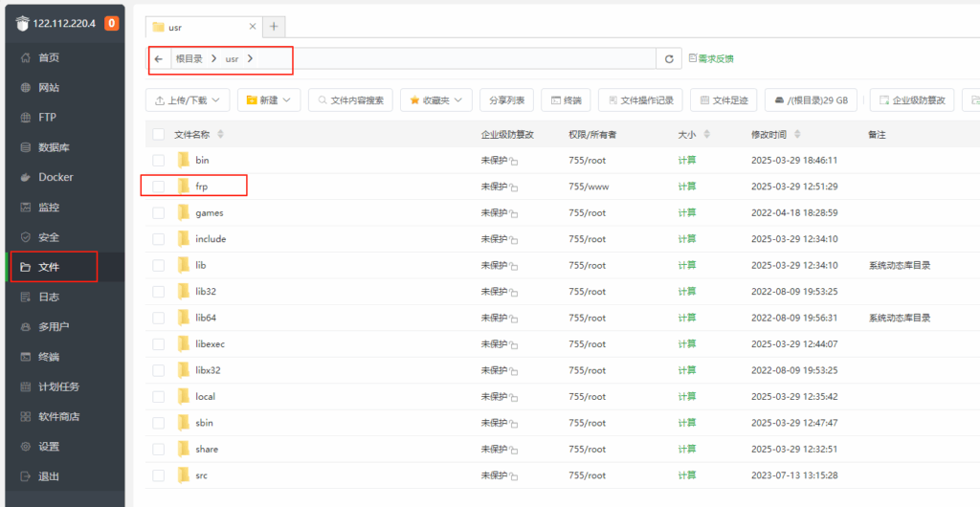Click the 企业级防篡改 toolbar button
Screen dimensions: 980x507
[x=912, y=99]
